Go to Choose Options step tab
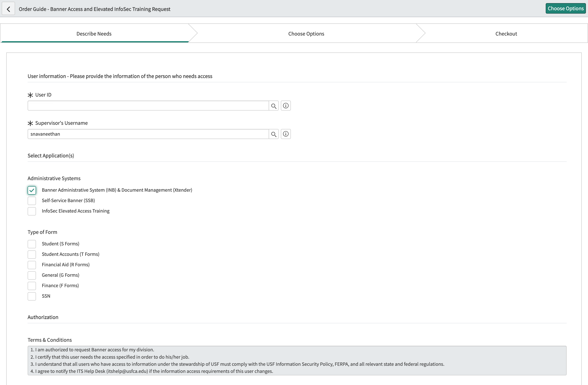Screen dimensions: 588x385 pyautogui.click(x=306, y=34)
